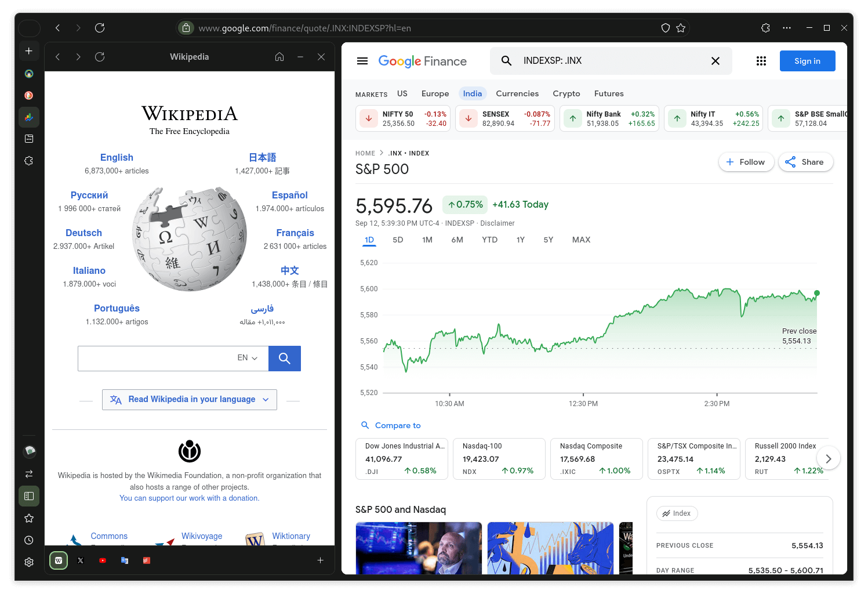Open the SENSEX market card
This screenshot has height=597, width=868.
505,118
